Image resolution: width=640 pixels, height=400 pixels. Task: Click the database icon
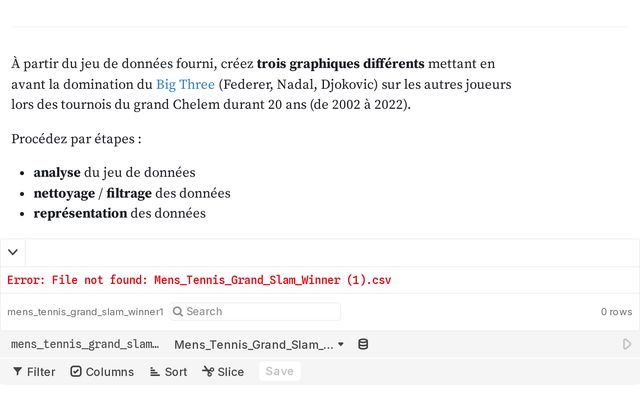coord(363,344)
